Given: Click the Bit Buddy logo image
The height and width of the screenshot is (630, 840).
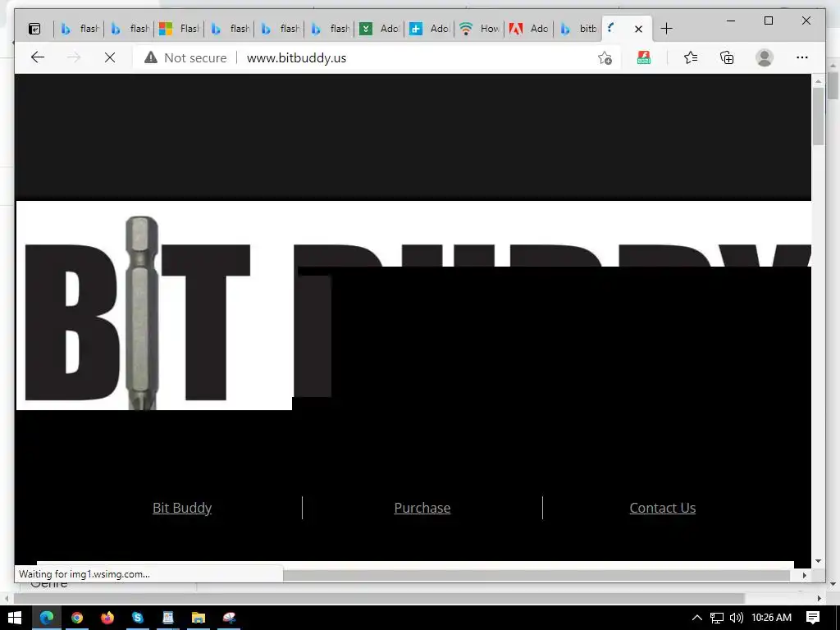Looking at the screenshot, I should pos(413,305).
